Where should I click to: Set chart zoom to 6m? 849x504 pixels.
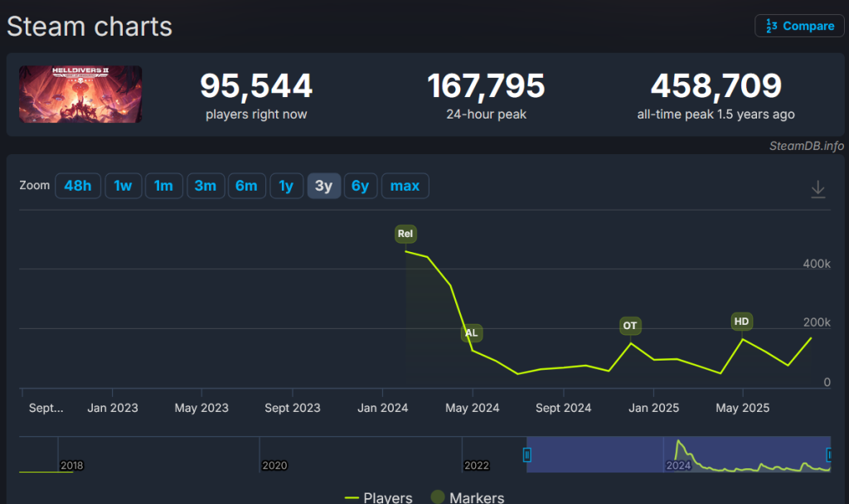[247, 186]
